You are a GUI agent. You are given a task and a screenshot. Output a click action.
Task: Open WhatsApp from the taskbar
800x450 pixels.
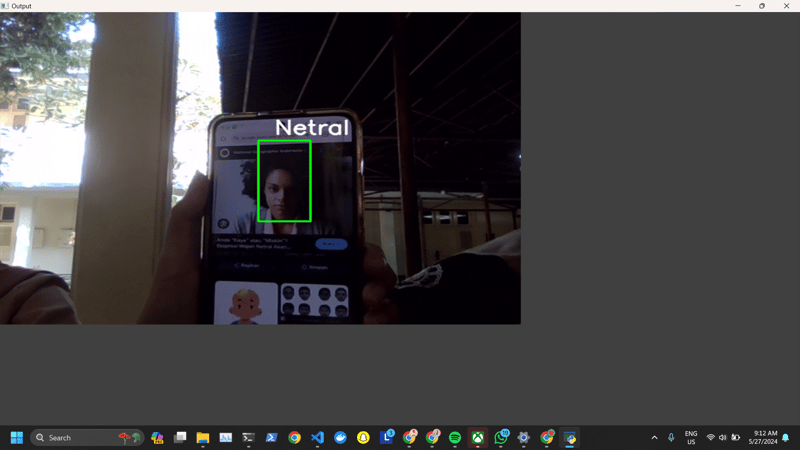(501, 437)
